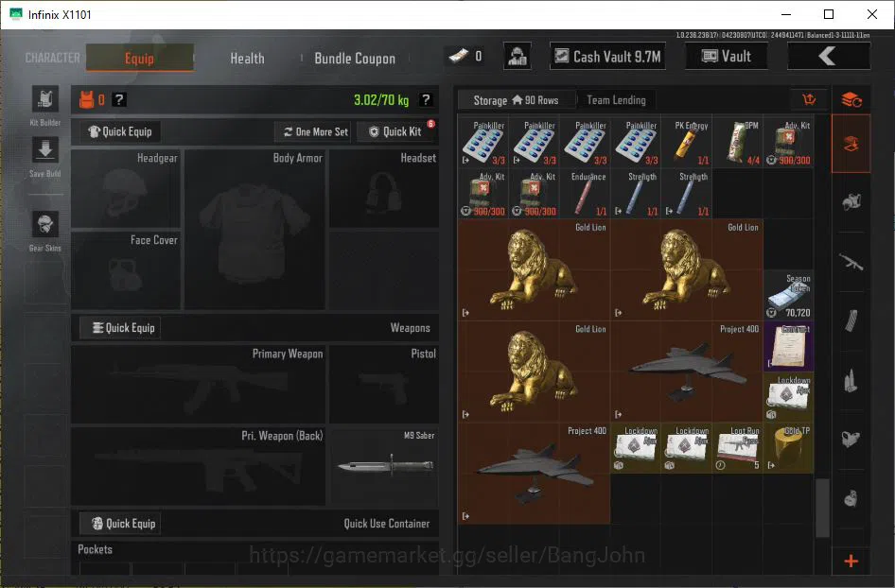Viewport: 895px width, 588px height.
Task: Select the BPM ration item
Action: point(737,143)
